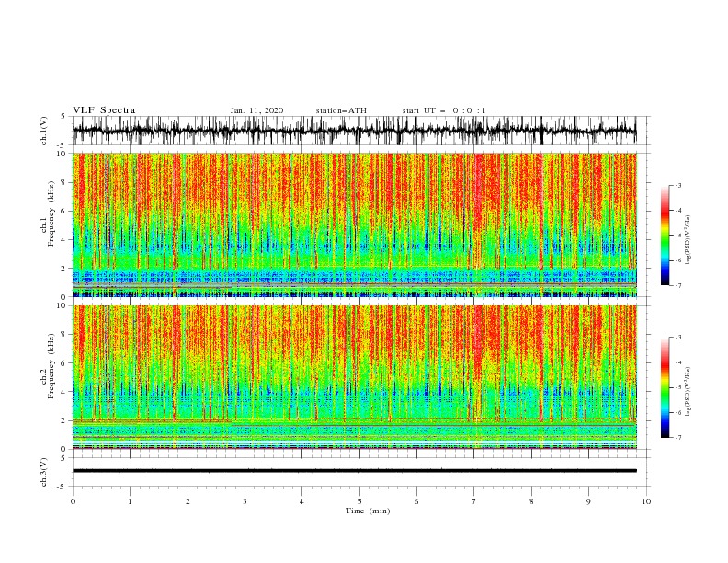
Task: Click the "-6" tick on ch.1 color bar
Action: point(677,260)
